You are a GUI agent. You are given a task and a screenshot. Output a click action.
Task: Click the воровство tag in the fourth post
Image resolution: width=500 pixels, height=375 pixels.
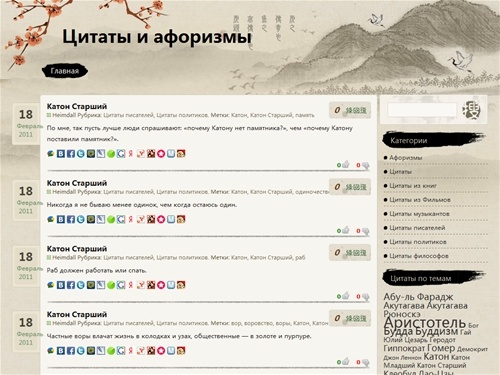pyautogui.click(x=259, y=323)
